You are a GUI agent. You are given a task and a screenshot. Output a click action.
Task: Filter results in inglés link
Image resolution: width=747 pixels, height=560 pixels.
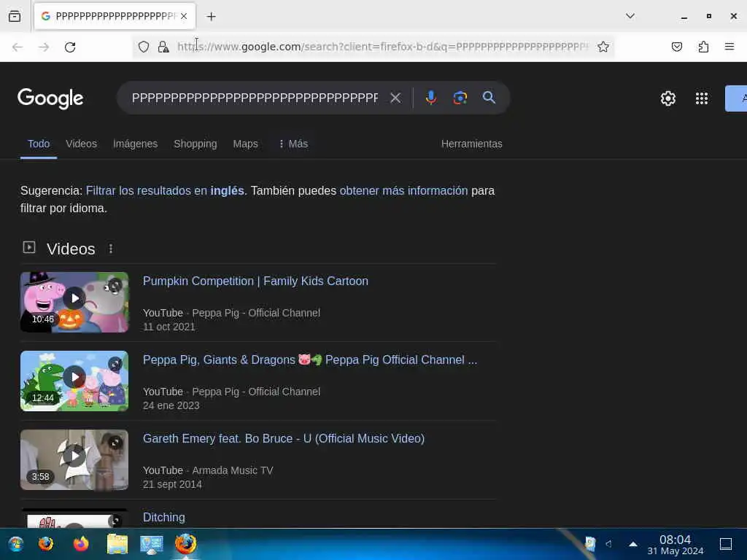coord(165,190)
